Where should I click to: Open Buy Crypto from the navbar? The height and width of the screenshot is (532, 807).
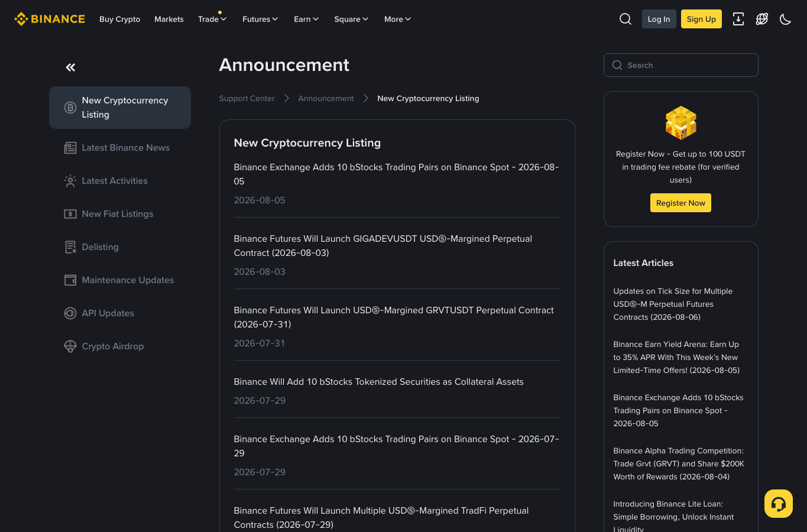tap(120, 19)
